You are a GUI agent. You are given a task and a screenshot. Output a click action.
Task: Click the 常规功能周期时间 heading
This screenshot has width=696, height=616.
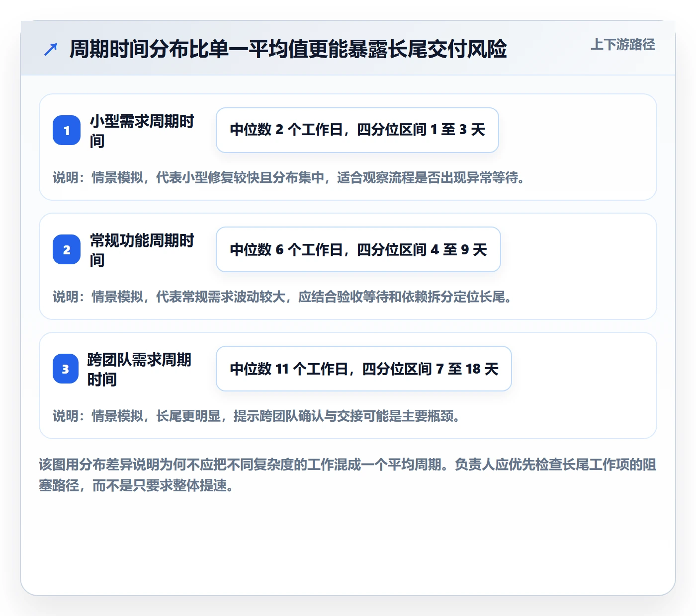point(142,250)
